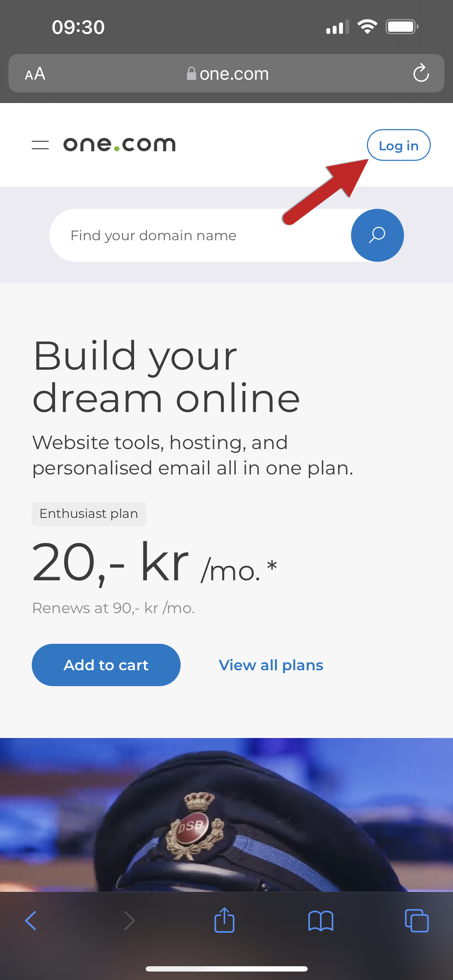Image resolution: width=453 pixels, height=980 pixels.
Task: Click the blue magnifier search button
Action: (377, 235)
